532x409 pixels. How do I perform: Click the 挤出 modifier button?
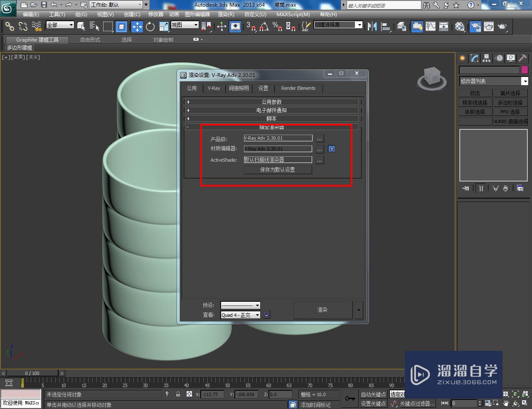pyautogui.click(x=475, y=93)
